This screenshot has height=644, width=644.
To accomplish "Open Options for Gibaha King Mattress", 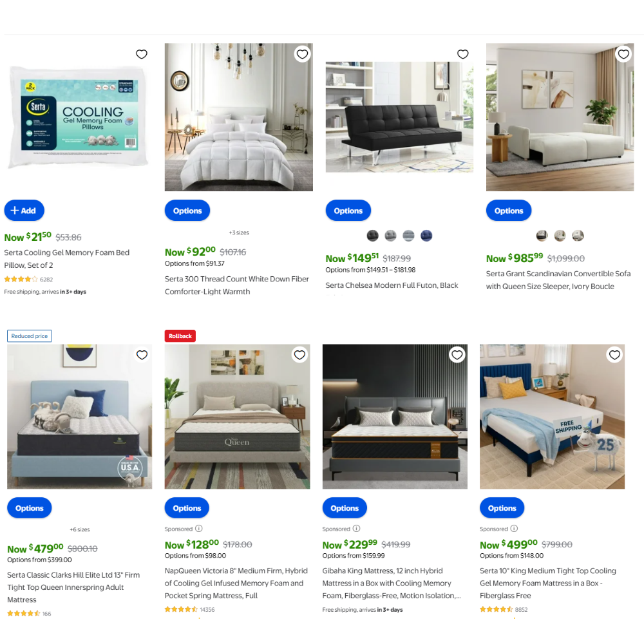I will tap(345, 508).
